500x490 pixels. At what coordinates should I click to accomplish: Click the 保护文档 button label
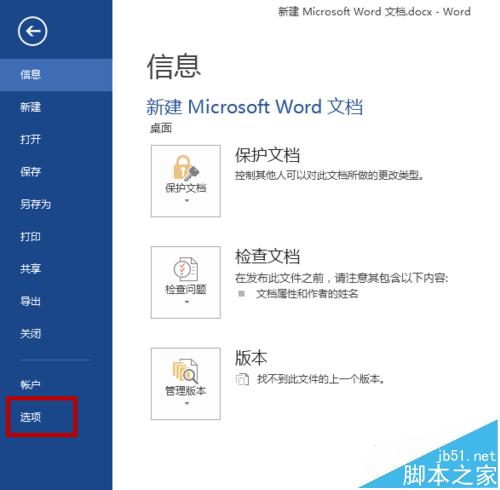click(186, 188)
